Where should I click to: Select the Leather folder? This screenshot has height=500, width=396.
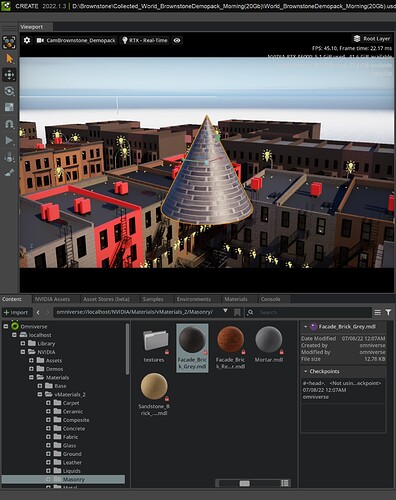72,462
